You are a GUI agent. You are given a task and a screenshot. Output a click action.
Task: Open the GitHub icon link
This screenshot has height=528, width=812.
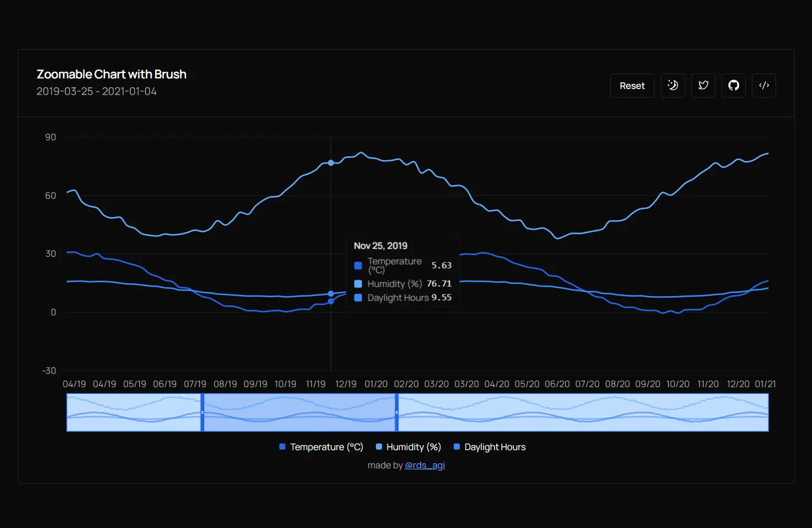(733, 86)
